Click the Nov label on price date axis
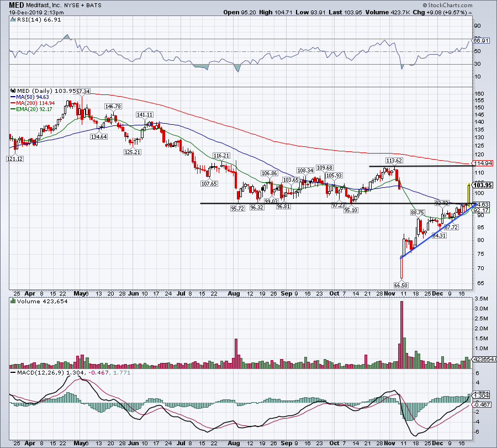 [389, 293]
